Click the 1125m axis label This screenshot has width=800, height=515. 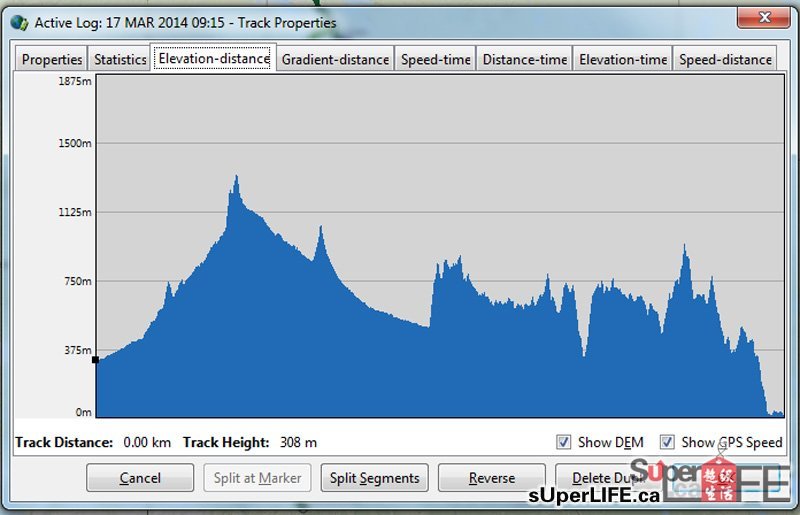(x=74, y=212)
